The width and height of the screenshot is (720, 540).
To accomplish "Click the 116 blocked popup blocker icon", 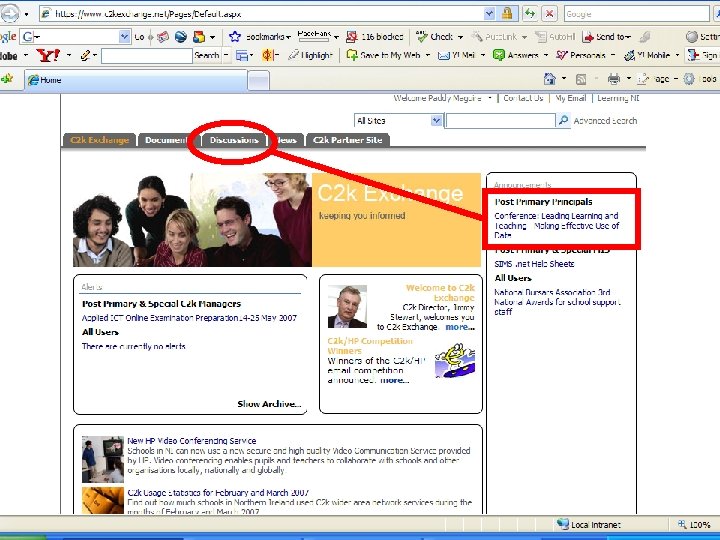I will click(352, 36).
